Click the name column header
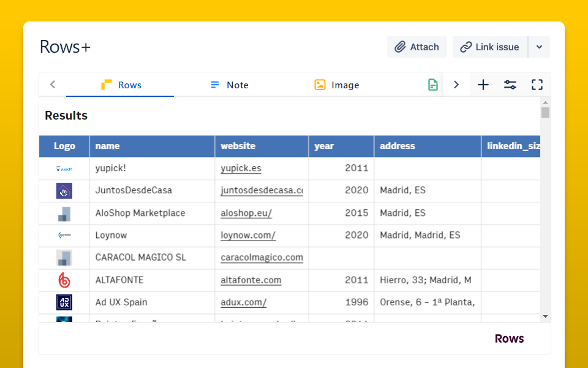588x368 pixels. point(153,146)
